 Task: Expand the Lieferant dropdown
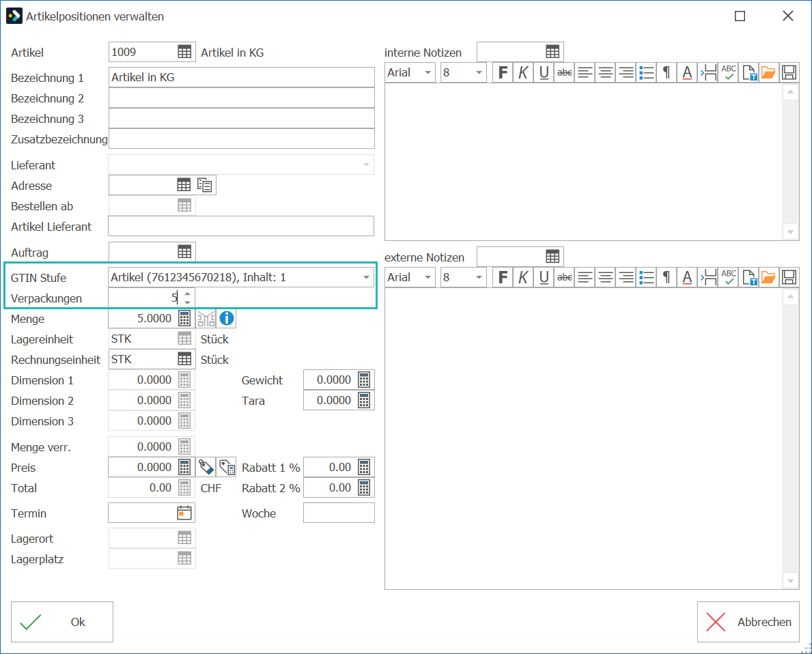[x=366, y=165]
